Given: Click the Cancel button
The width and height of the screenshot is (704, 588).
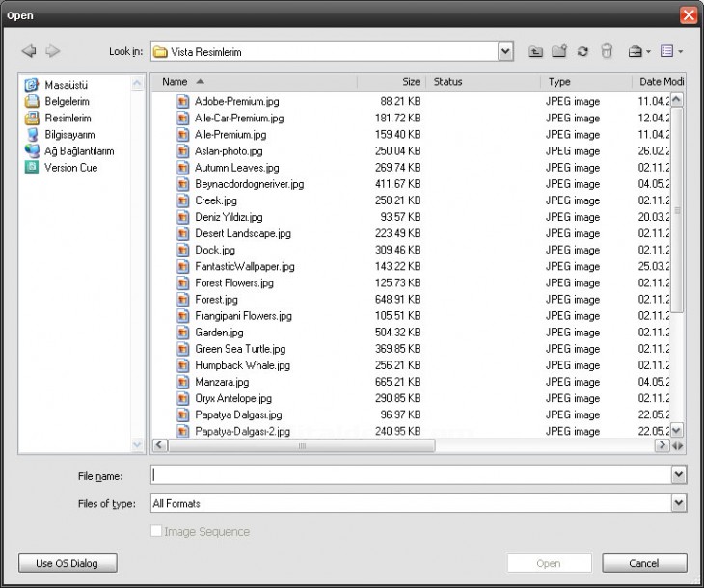Looking at the screenshot, I should pyautogui.click(x=644, y=563).
